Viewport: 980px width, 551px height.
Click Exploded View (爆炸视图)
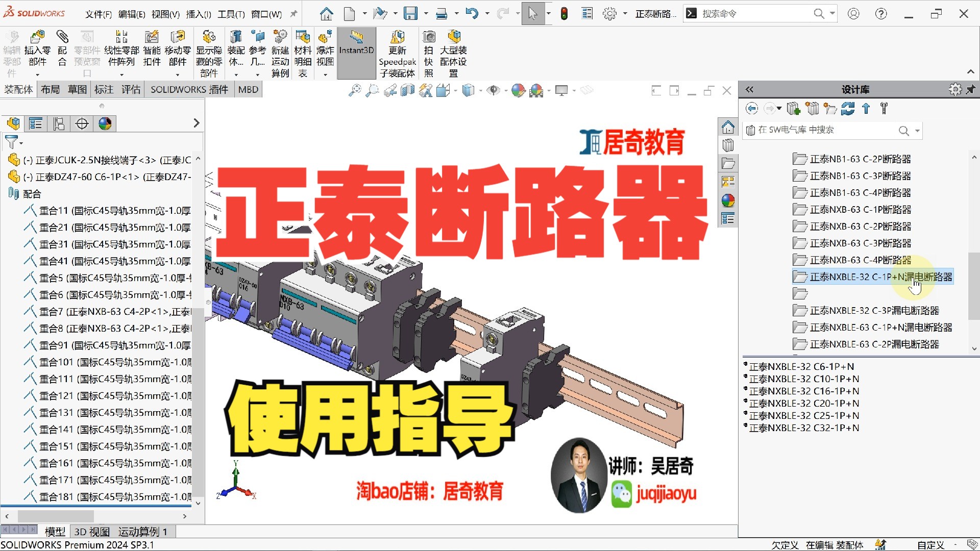325,48
